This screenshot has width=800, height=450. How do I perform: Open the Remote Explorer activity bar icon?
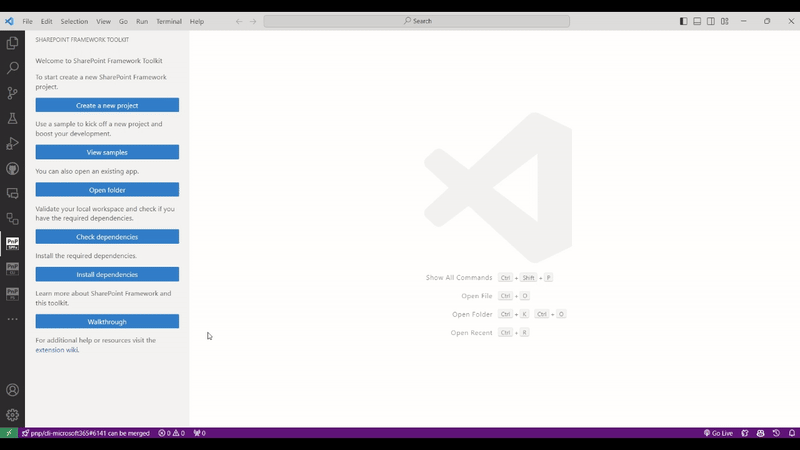(x=12, y=219)
